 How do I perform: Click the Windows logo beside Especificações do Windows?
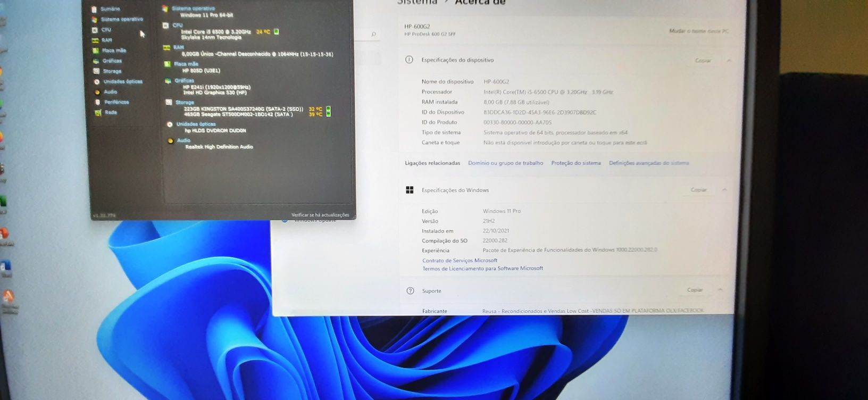410,190
